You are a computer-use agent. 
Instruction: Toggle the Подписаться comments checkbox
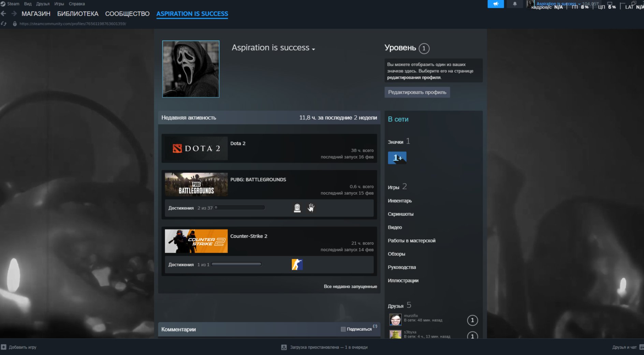343,329
